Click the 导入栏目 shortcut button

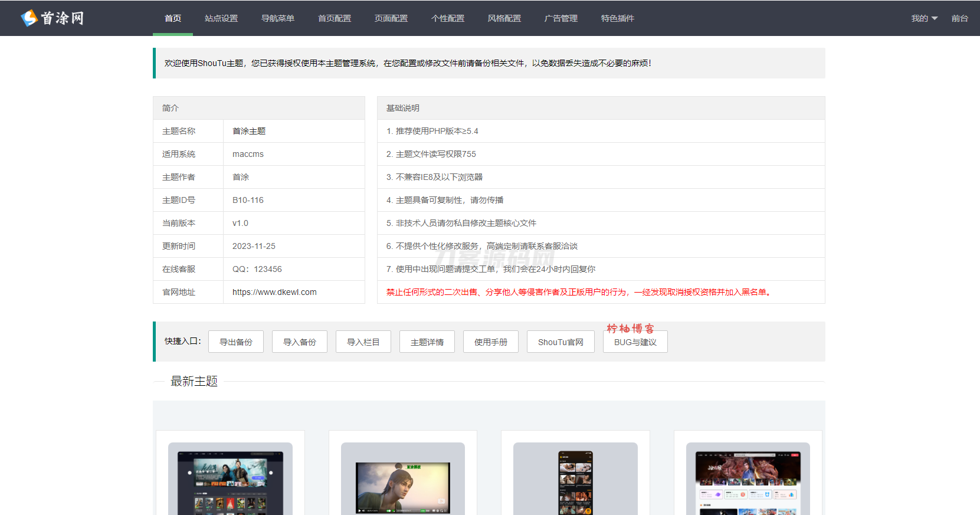(363, 342)
